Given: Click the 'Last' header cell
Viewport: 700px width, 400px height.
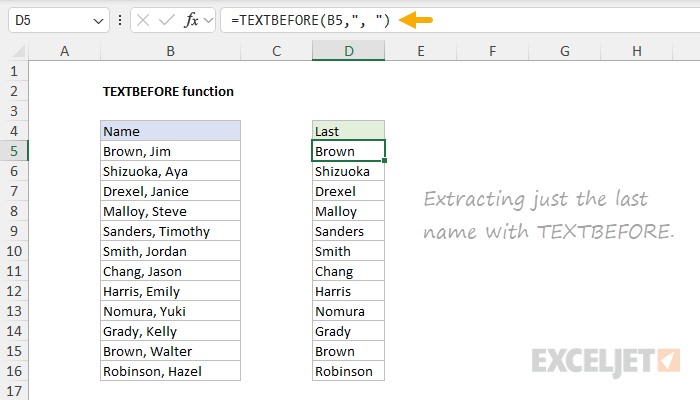Looking at the screenshot, I should 348,131.
